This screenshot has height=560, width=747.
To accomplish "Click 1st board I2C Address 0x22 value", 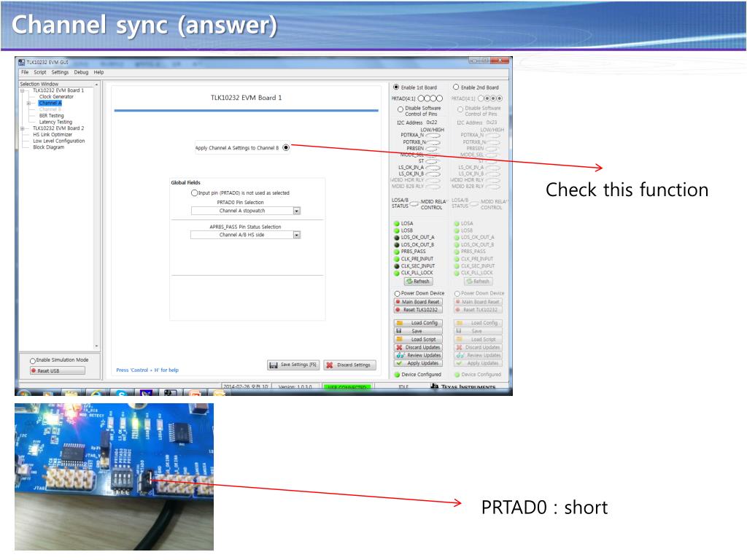I will click(432, 122).
